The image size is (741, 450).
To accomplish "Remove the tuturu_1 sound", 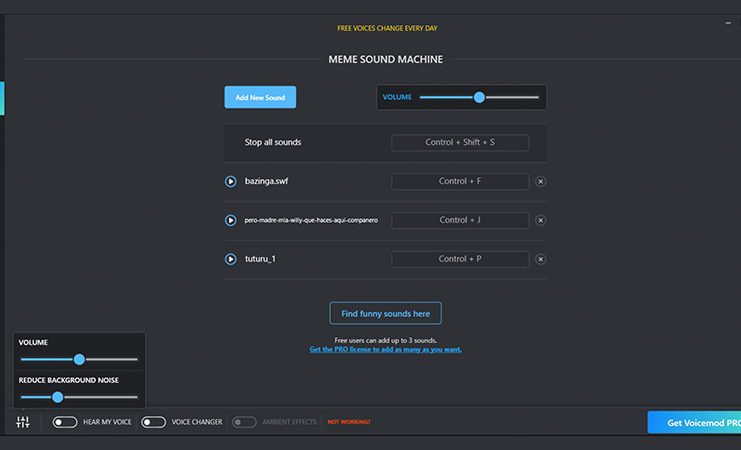I will [541, 259].
